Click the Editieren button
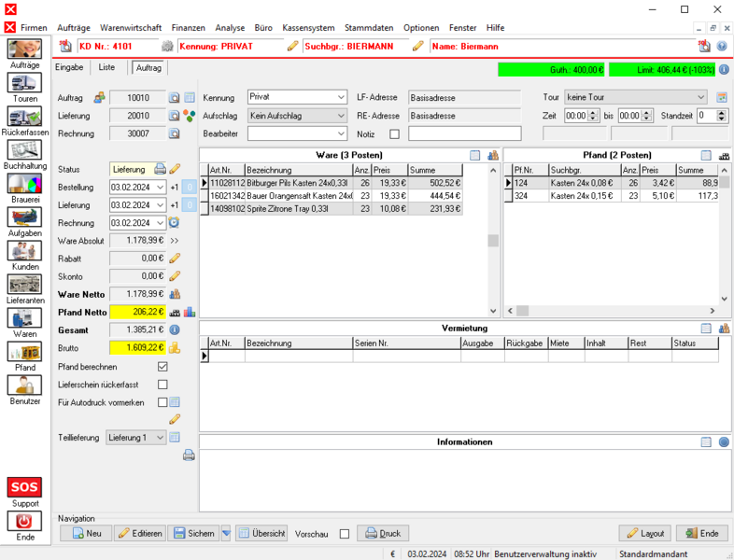The width and height of the screenshot is (734, 560). click(x=138, y=534)
